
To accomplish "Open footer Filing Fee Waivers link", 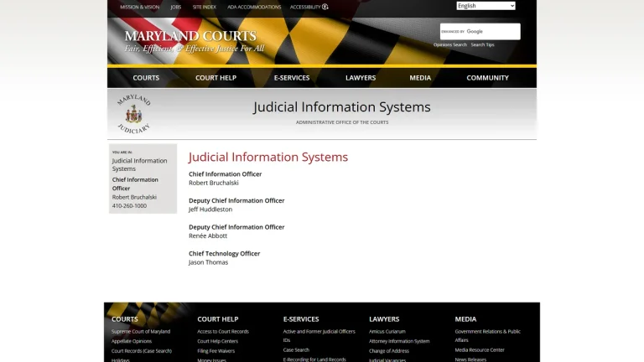I will (x=216, y=351).
